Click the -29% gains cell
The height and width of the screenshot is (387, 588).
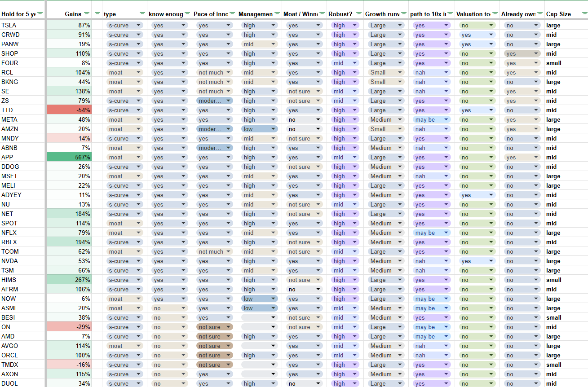point(69,327)
